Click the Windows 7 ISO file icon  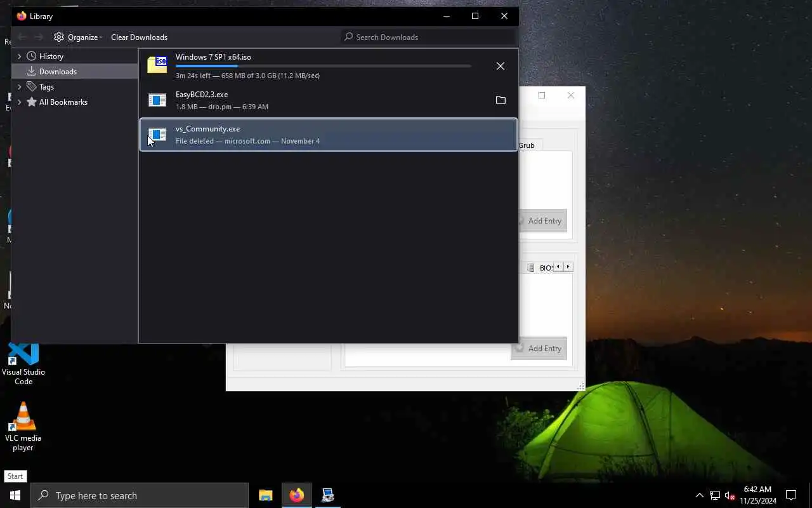[157, 65]
